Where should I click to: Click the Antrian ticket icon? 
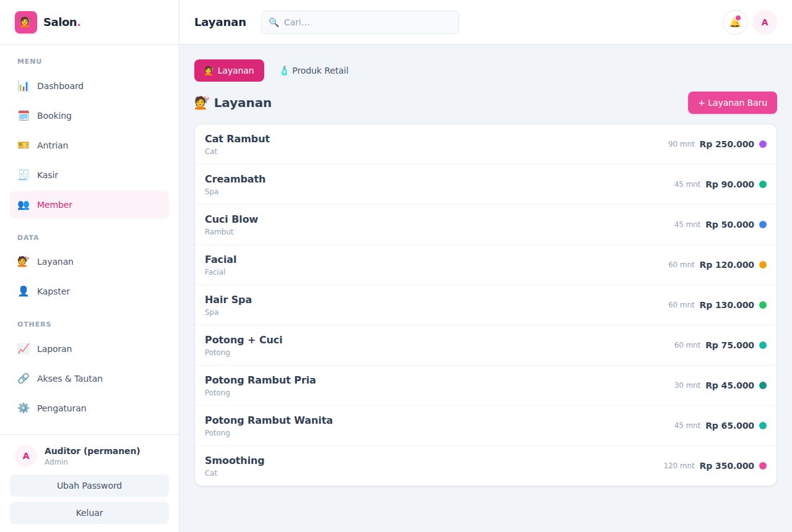[x=24, y=145]
